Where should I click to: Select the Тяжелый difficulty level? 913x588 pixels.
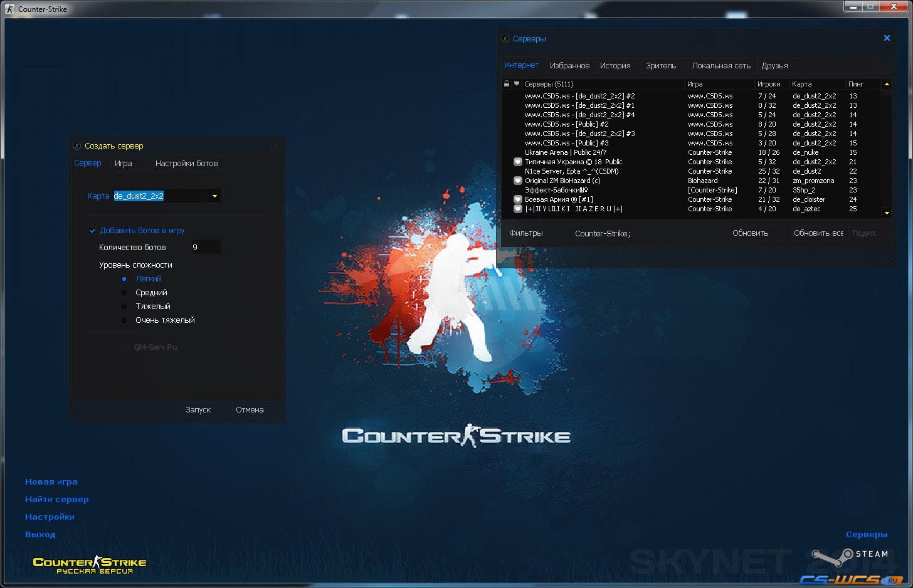[x=124, y=307]
